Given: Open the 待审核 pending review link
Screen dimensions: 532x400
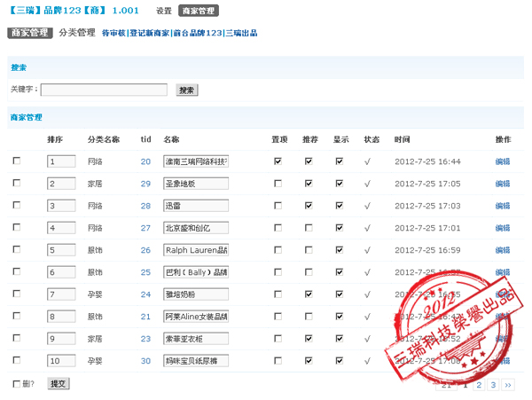Looking at the screenshot, I should [x=113, y=33].
